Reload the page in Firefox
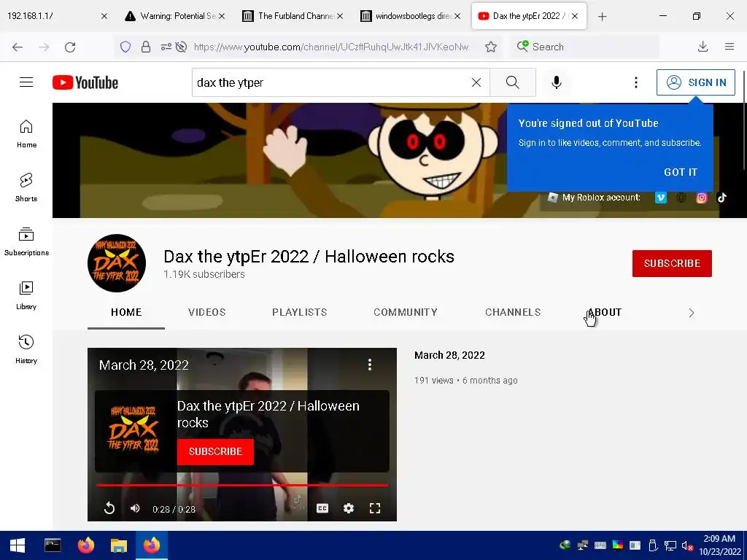747x560 pixels. coord(70,47)
